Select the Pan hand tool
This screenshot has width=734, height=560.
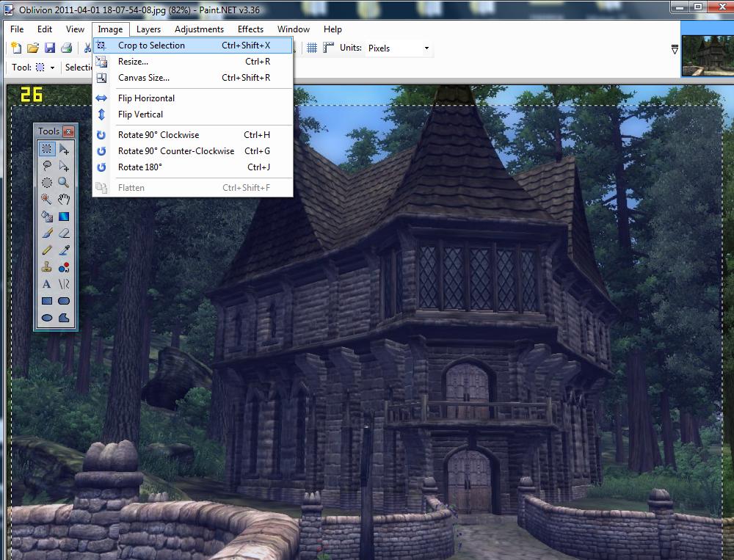(64, 200)
